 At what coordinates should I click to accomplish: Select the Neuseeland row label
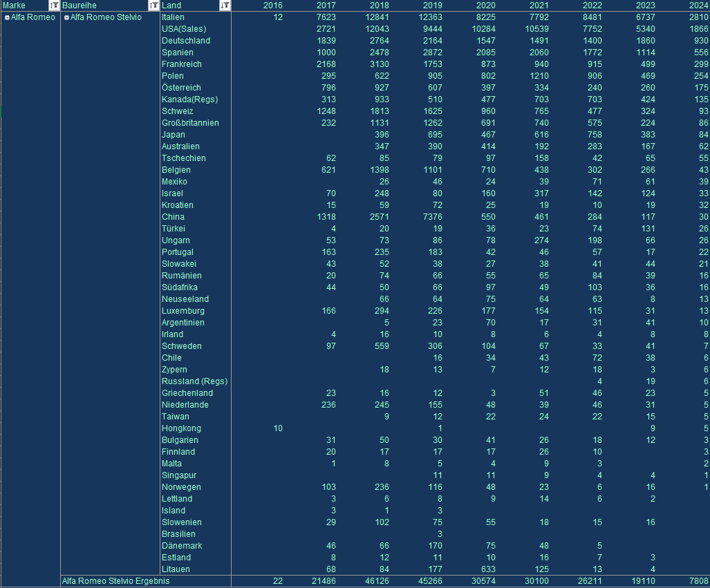click(x=185, y=299)
